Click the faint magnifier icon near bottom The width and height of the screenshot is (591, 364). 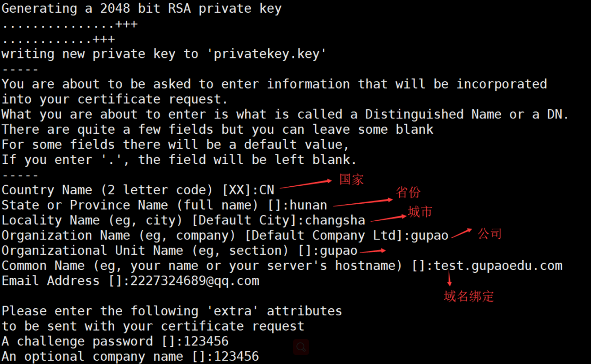(301, 347)
